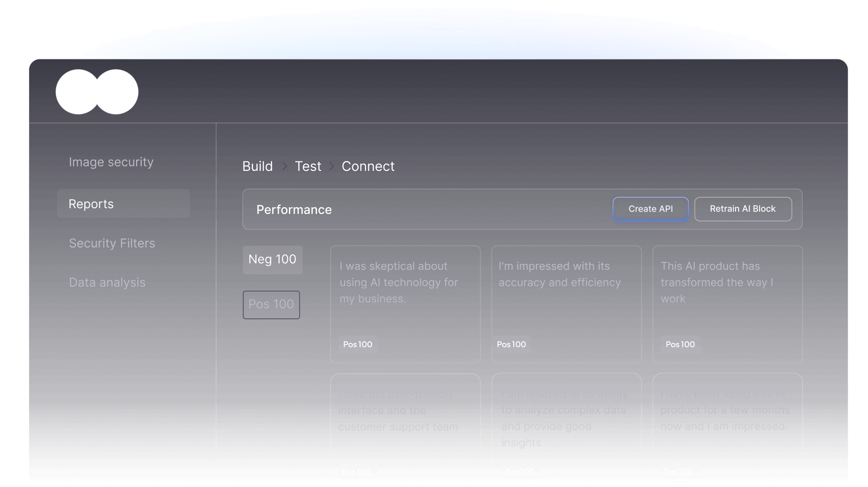Open the Image security section
Viewport: 868px width, 487px height.
point(111,162)
